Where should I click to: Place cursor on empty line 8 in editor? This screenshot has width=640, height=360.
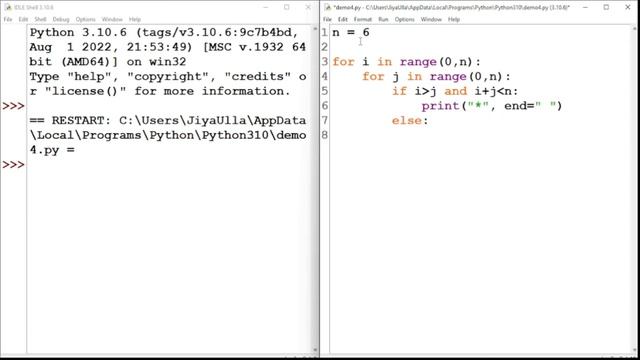(x=481, y=135)
